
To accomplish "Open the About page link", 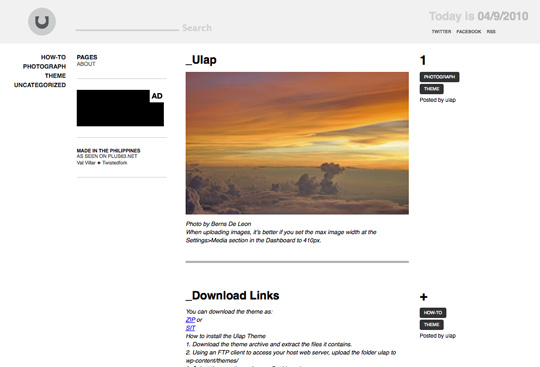I will tap(86, 64).
